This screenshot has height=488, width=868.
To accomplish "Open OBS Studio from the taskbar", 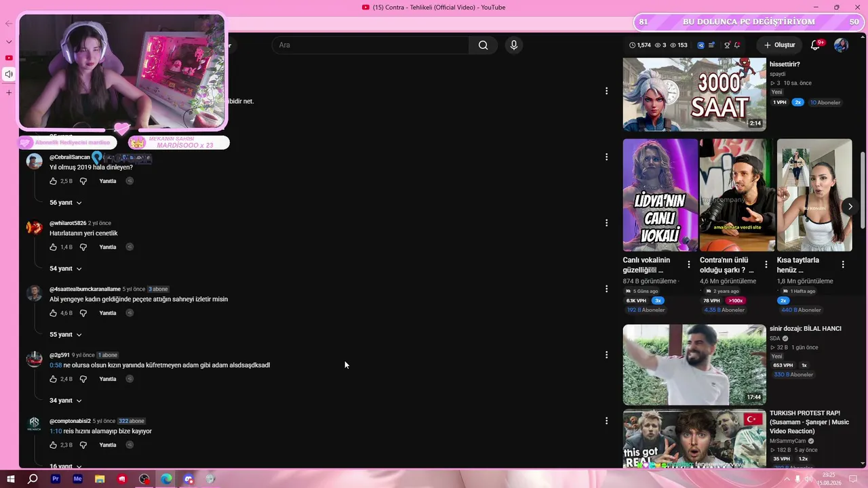I will pos(144,479).
